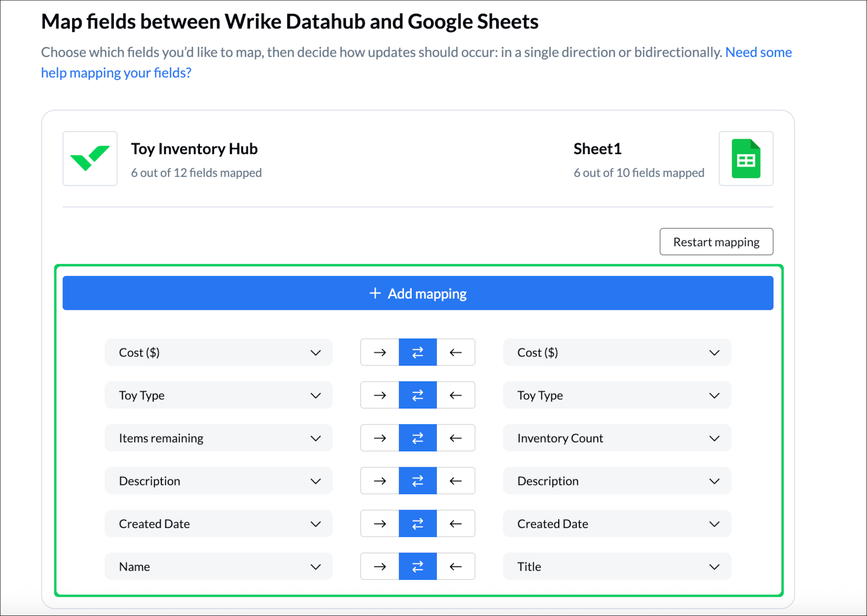Screen dimensions: 867x616
Task: Expand the Title field dropdown
Action: coord(617,567)
